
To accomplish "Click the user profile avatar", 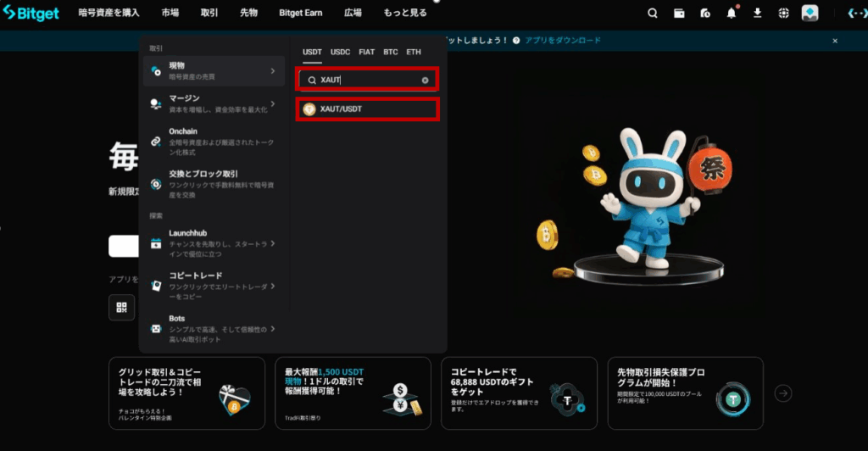I will tap(810, 13).
